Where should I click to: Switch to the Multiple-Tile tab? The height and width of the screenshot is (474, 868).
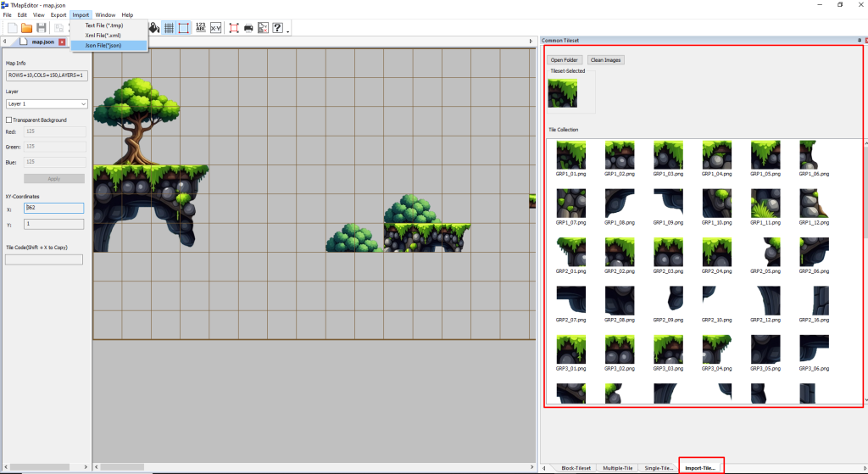[619, 467]
